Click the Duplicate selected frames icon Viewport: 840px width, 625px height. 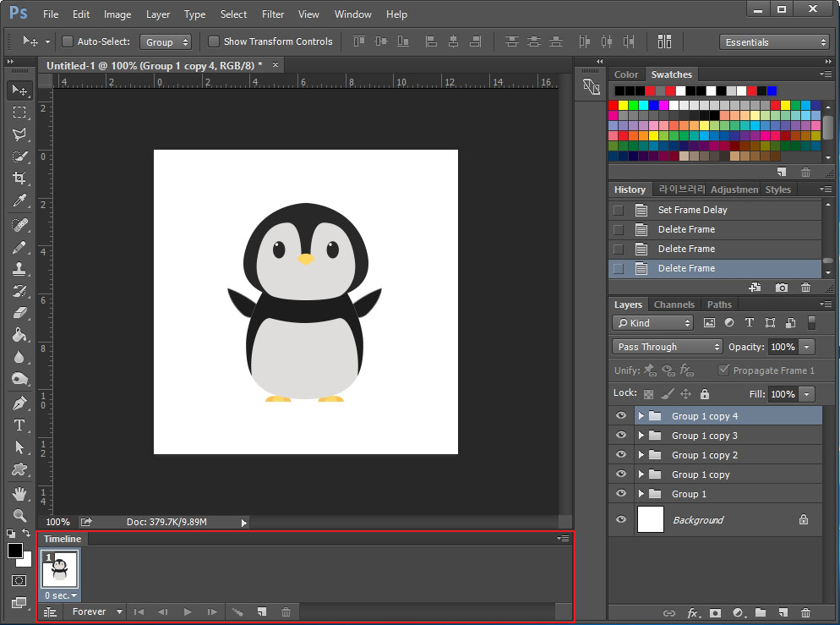click(262, 611)
